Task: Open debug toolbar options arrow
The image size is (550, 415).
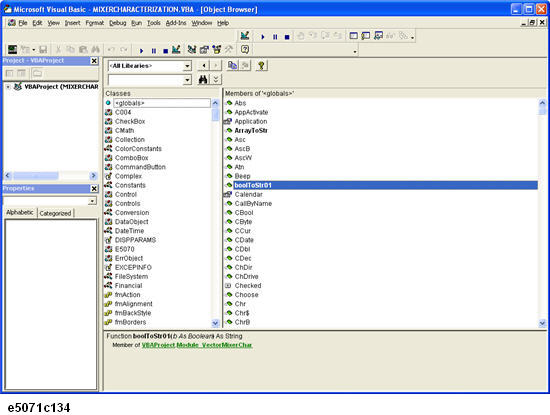Action: 412,38
